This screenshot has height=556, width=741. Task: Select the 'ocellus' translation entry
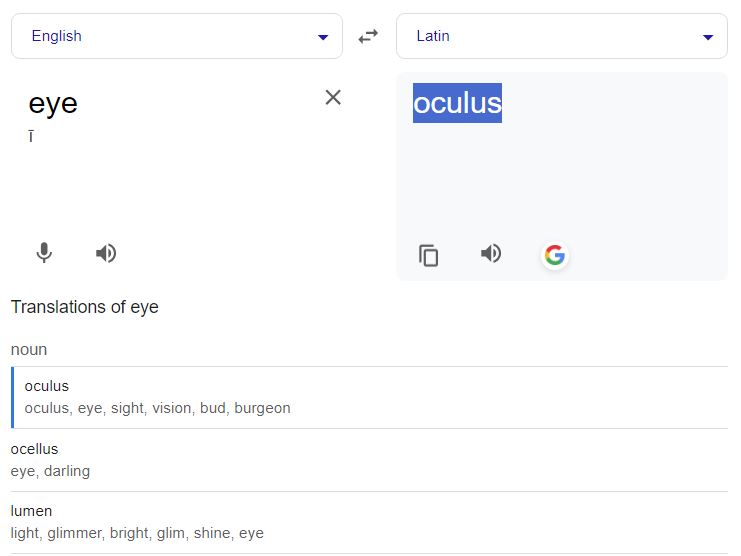[34, 449]
